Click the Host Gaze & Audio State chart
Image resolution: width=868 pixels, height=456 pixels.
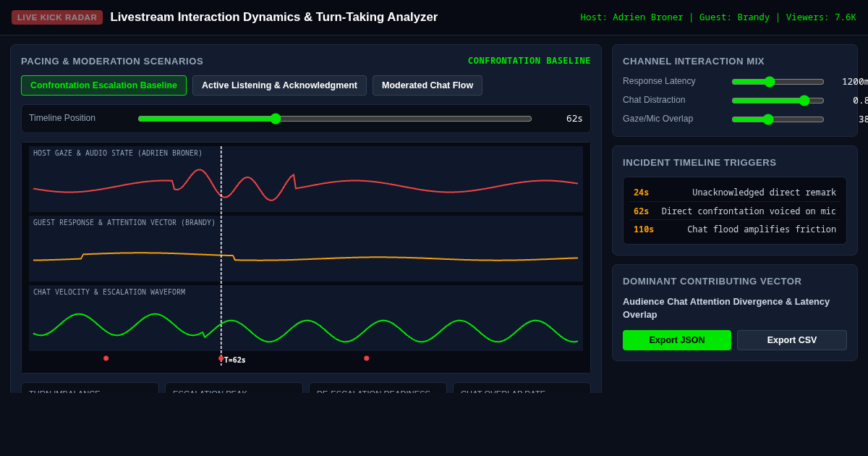[306, 179]
